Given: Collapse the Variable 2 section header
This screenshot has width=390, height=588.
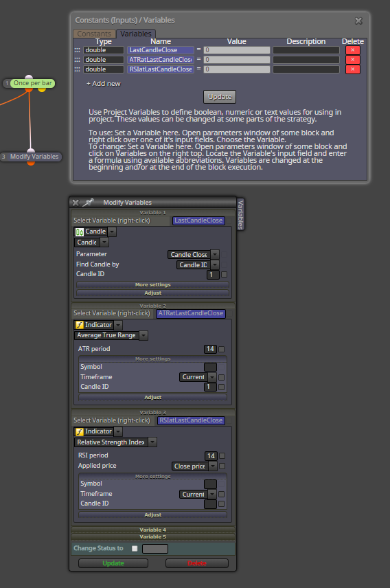Looking at the screenshot, I should pyautogui.click(x=153, y=306).
